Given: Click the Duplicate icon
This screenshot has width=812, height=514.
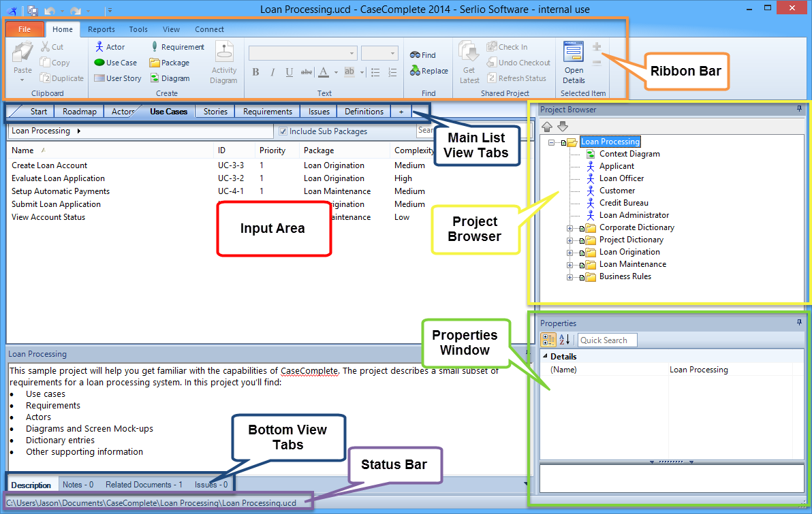Looking at the screenshot, I should [x=46, y=78].
